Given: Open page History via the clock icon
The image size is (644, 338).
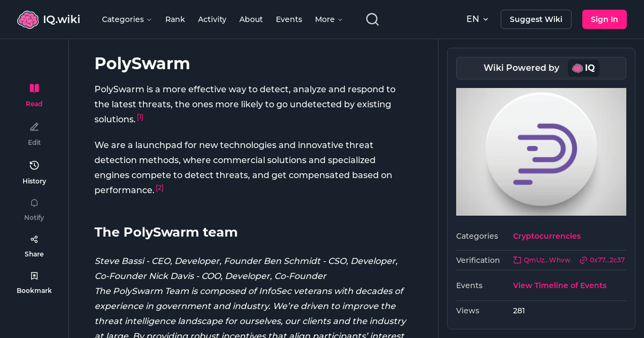Looking at the screenshot, I should 34,165.
